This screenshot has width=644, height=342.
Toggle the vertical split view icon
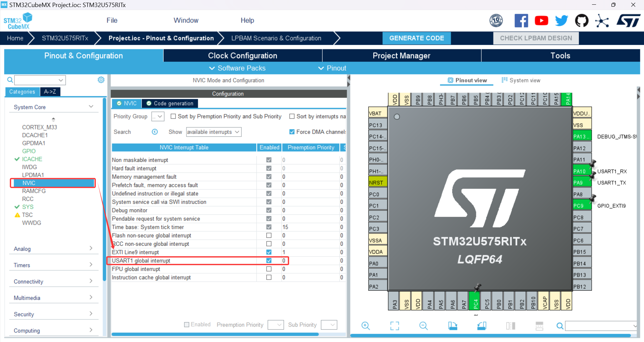tap(511, 326)
